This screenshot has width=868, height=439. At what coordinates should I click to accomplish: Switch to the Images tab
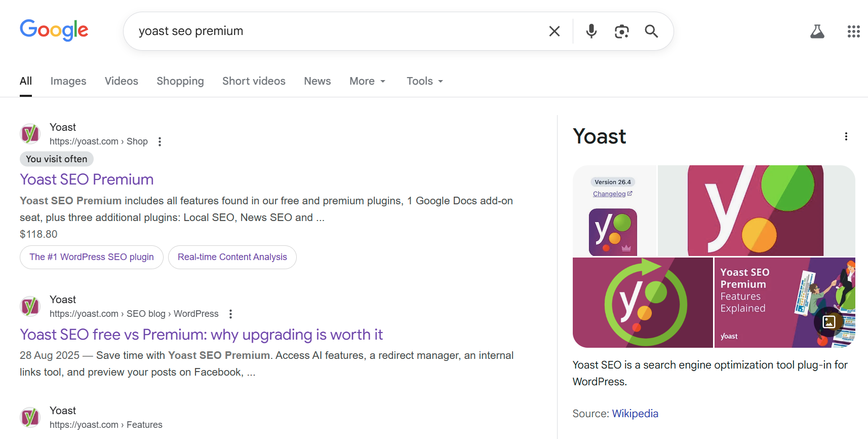point(68,81)
